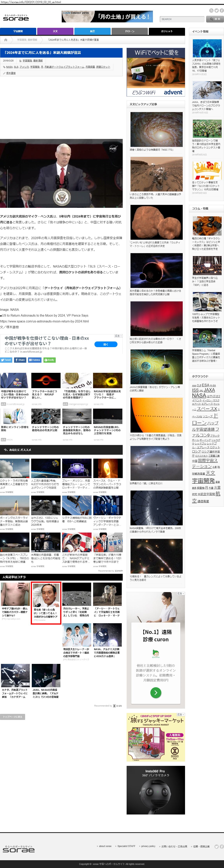This screenshot has width=224, height=868.
Task: Expand 広告 dropdown on China war ad
Action: pos(118,336)
